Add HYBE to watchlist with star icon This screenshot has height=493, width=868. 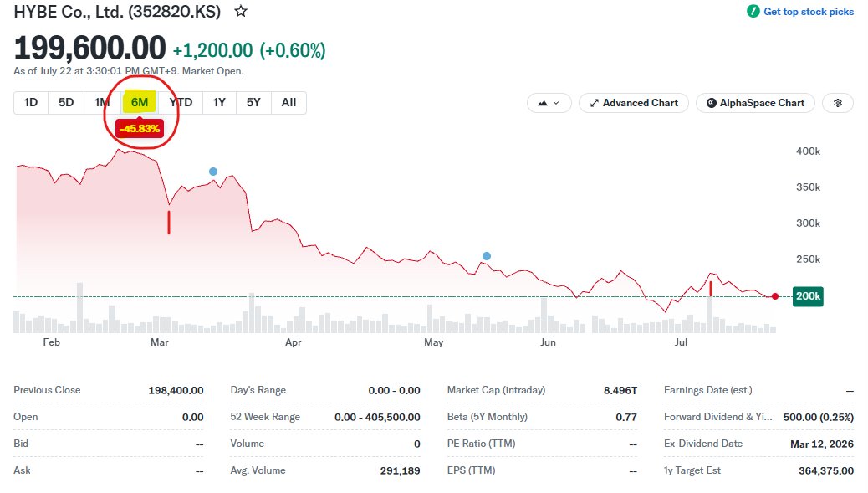241,11
